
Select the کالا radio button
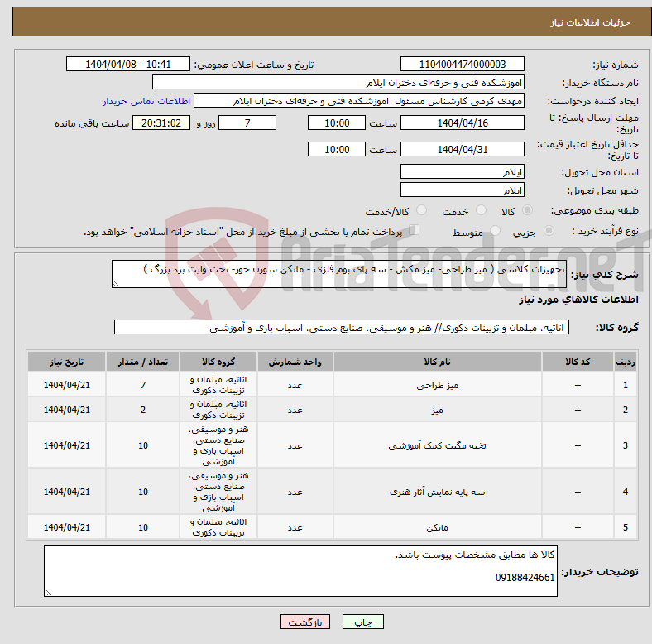click(x=527, y=210)
